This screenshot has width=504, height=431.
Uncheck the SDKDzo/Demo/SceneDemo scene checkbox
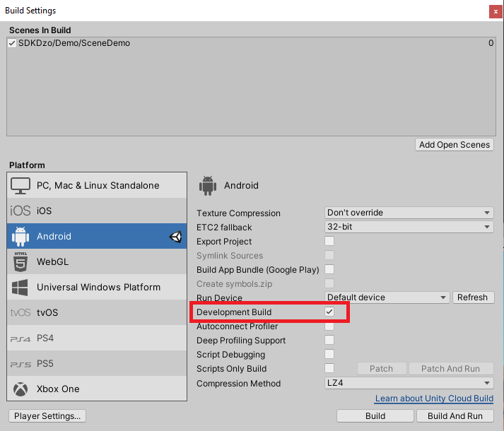tap(12, 43)
